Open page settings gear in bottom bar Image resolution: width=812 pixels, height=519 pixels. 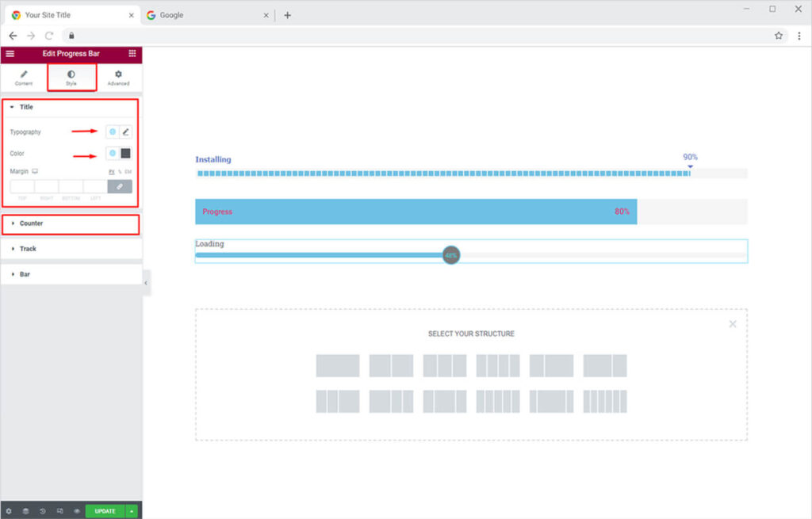pos(9,511)
